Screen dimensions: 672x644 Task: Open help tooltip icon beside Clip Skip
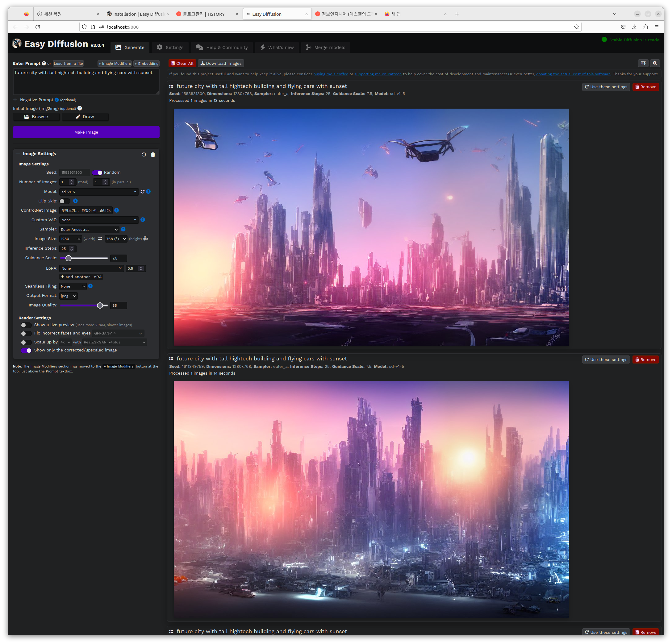75,201
